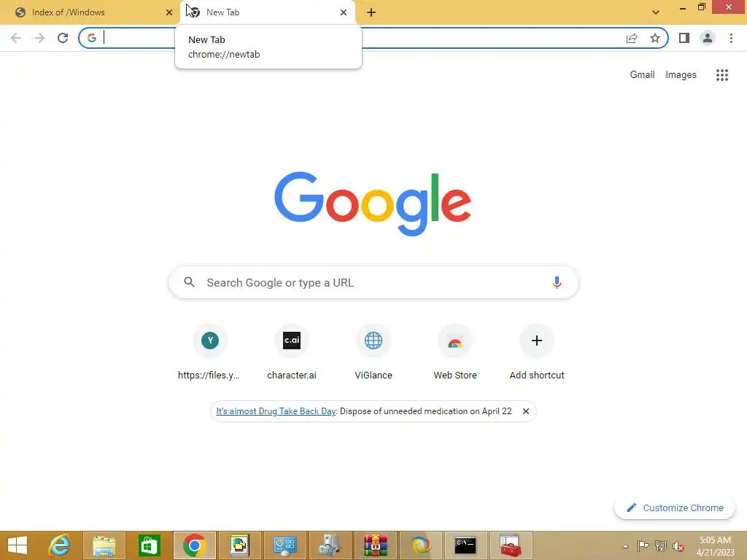Open the Windows Start button
This screenshot has height=560, width=747.
click(x=18, y=545)
